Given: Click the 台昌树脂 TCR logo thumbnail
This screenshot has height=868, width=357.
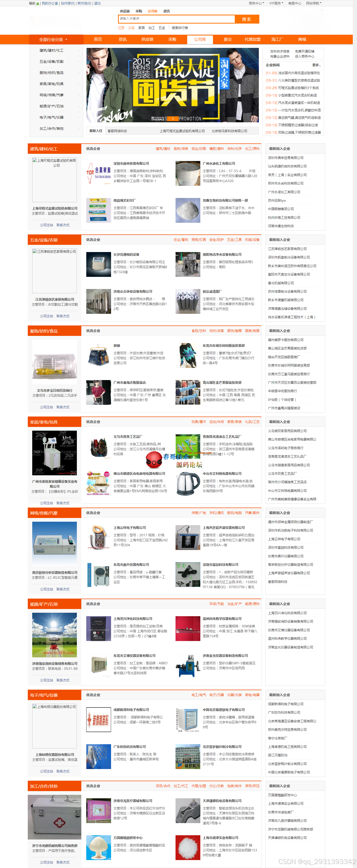Looking at the screenshot, I should (98, 174).
